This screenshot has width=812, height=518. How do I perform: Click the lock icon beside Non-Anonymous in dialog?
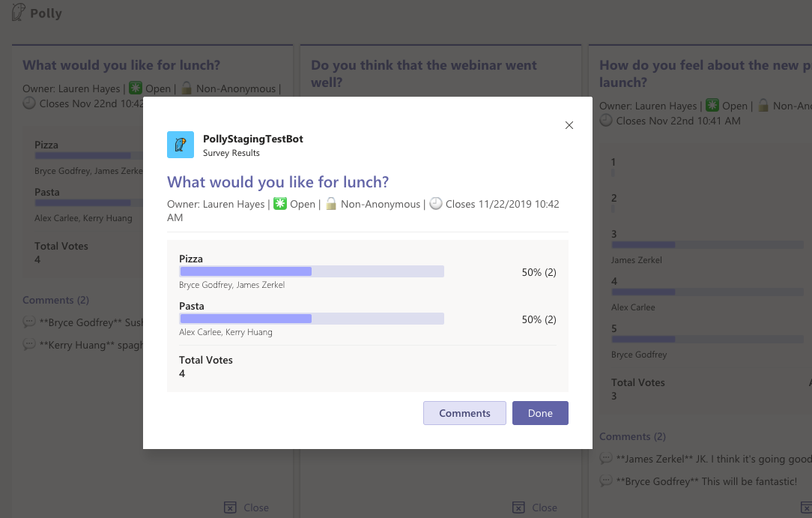pos(331,204)
